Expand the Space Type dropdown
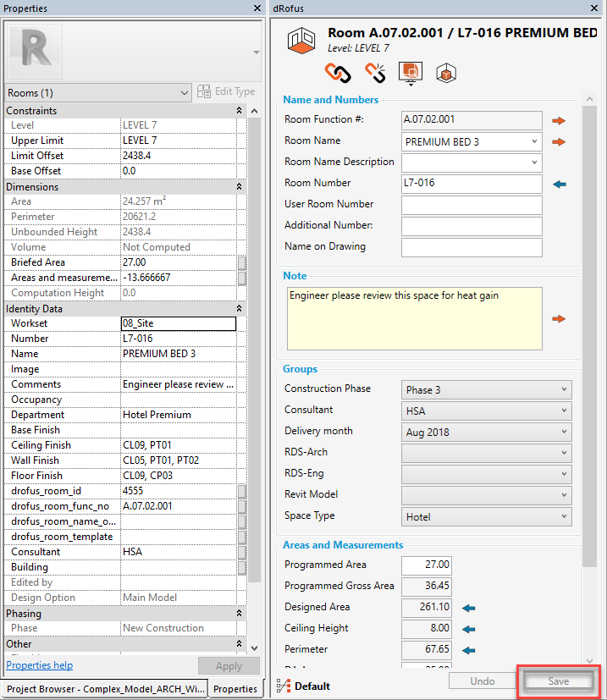Viewport: 607px width, 700px height. 486,517
